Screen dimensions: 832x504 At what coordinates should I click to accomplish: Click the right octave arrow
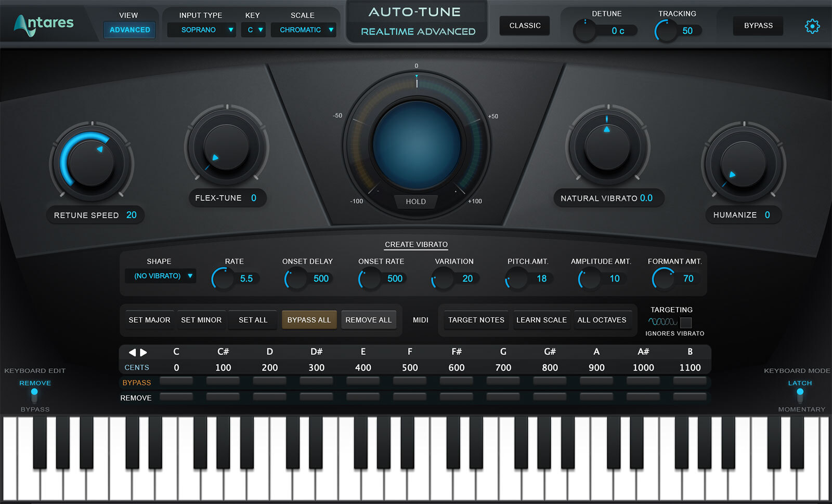[x=144, y=352]
